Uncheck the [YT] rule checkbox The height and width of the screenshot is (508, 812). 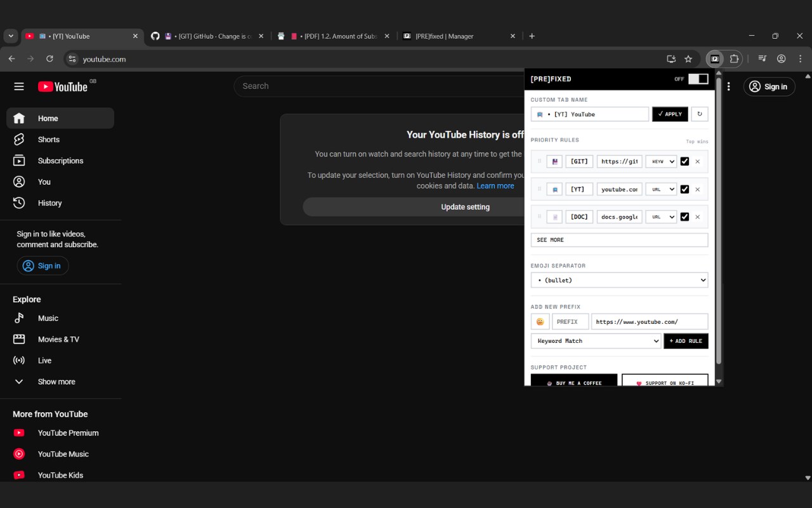click(x=684, y=189)
